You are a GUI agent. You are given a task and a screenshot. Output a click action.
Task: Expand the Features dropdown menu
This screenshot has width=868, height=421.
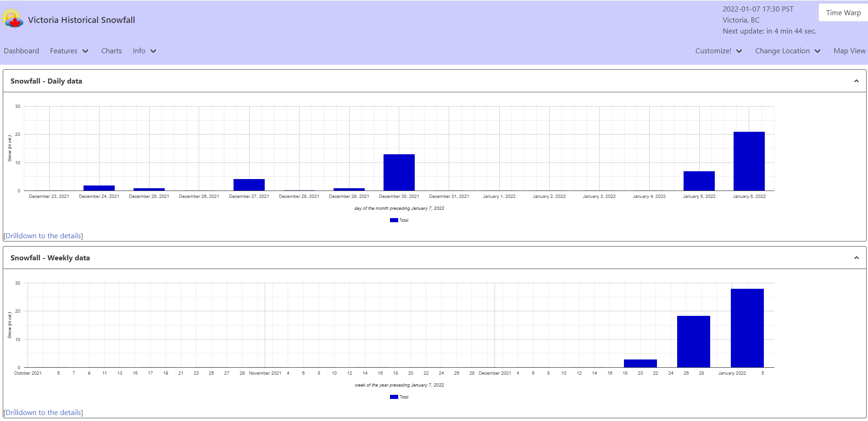point(69,51)
